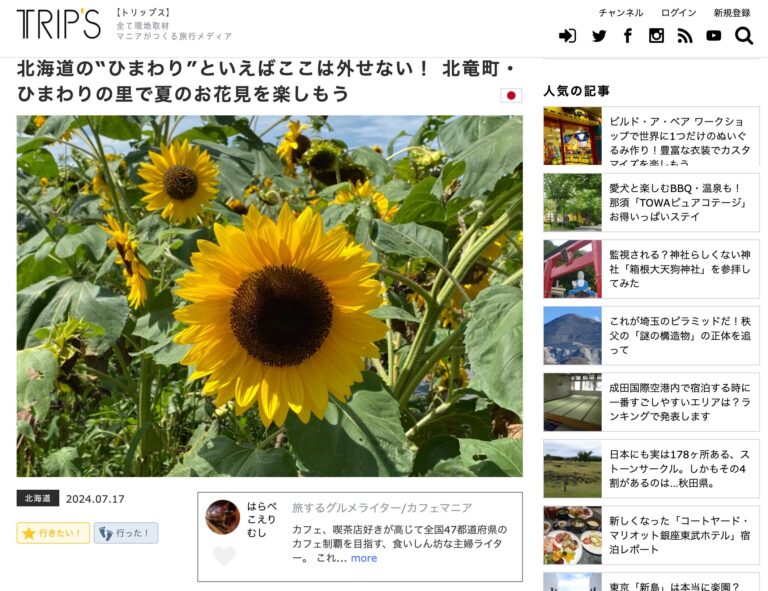Expand author bio with the more link

click(364, 558)
